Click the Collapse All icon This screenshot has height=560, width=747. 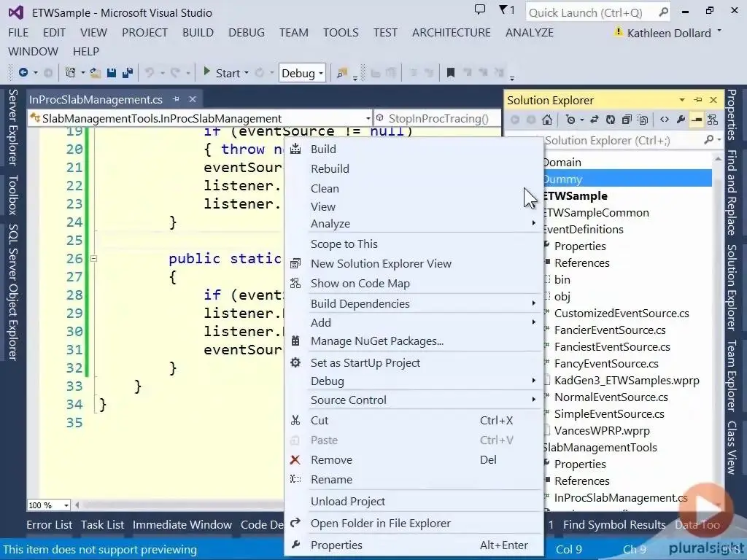pyautogui.click(x=627, y=120)
